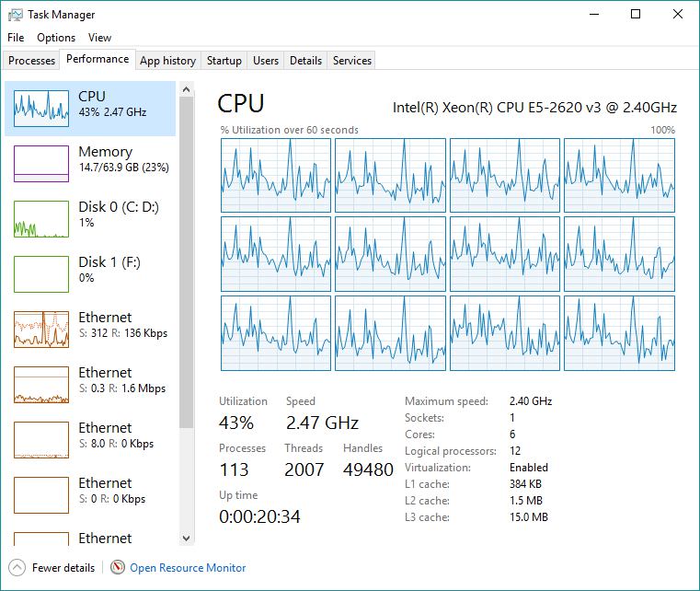This screenshot has height=591, width=700.
Task: Click the Open Resource Monitor link
Action: [x=188, y=568]
